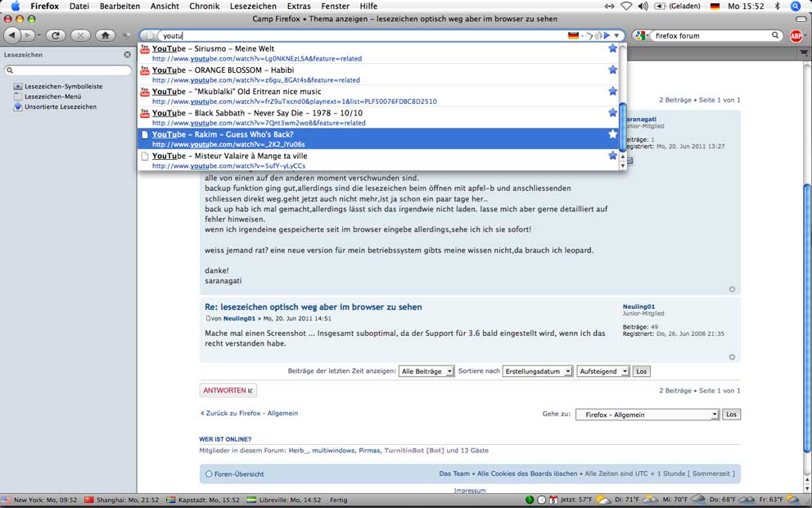Image resolution: width=812 pixels, height=508 pixels.
Task: Click the Wi-Fi AirPort menu bar icon
Action: coord(626,7)
